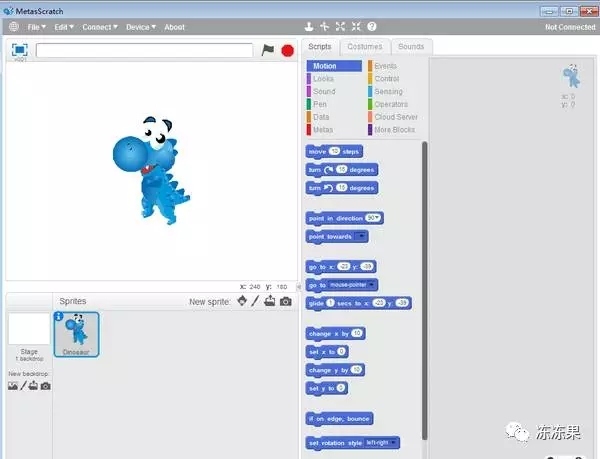Image resolution: width=600 pixels, height=459 pixels.
Task: Click the green flag to start
Action: [x=267, y=50]
